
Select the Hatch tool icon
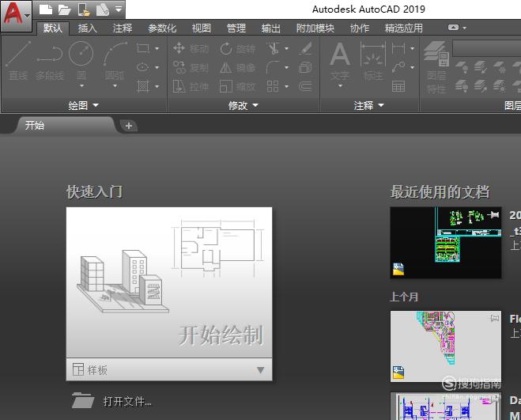[x=143, y=86]
